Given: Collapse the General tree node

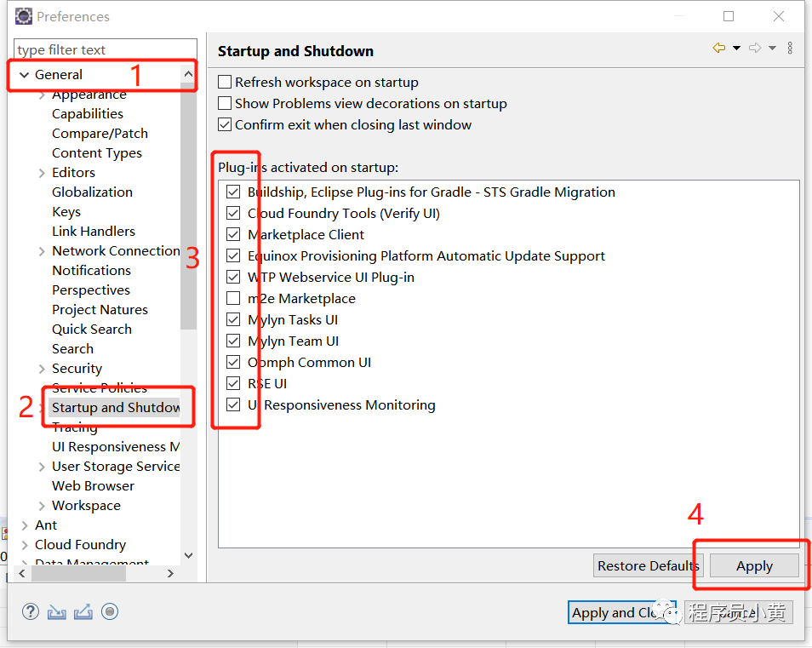Looking at the screenshot, I should click(x=24, y=75).
